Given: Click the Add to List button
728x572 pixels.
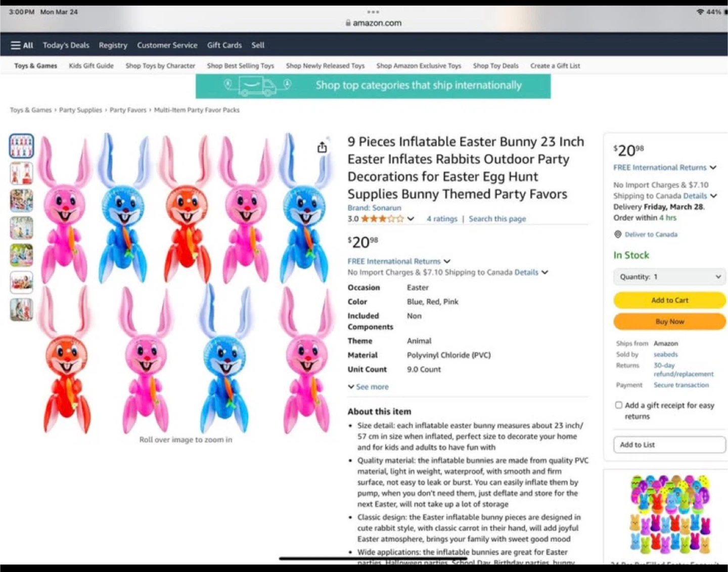Looking at the screenshot, I should point(669,445).
